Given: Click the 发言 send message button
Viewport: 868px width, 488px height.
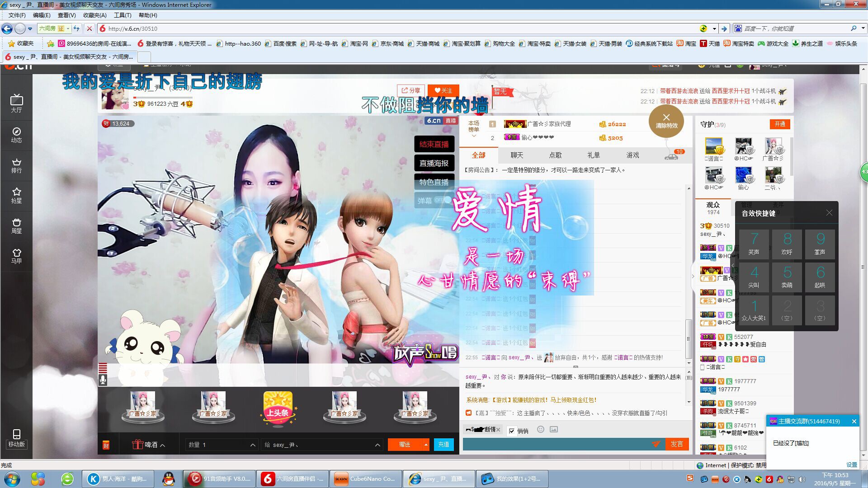Looking at the screenshot, I should [x=677, y=444].
